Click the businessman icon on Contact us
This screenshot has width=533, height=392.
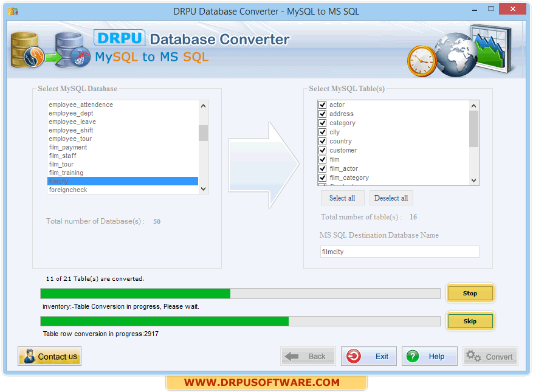point(29,356)
